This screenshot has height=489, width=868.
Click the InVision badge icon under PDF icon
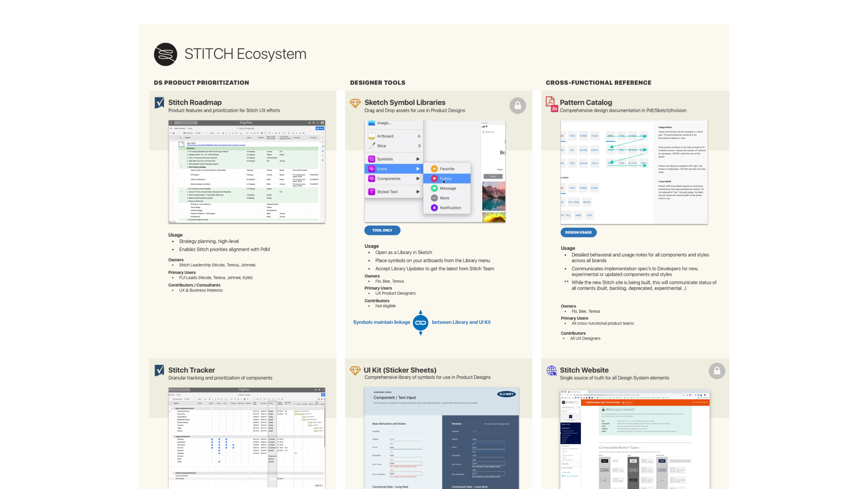[x=554, y=109]
